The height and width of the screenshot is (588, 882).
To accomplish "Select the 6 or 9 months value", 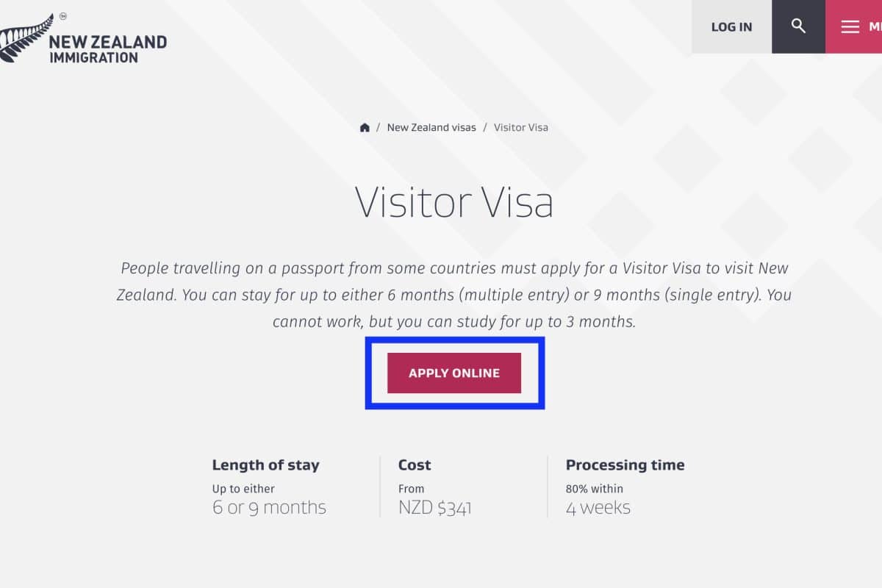I will [269, 507].
